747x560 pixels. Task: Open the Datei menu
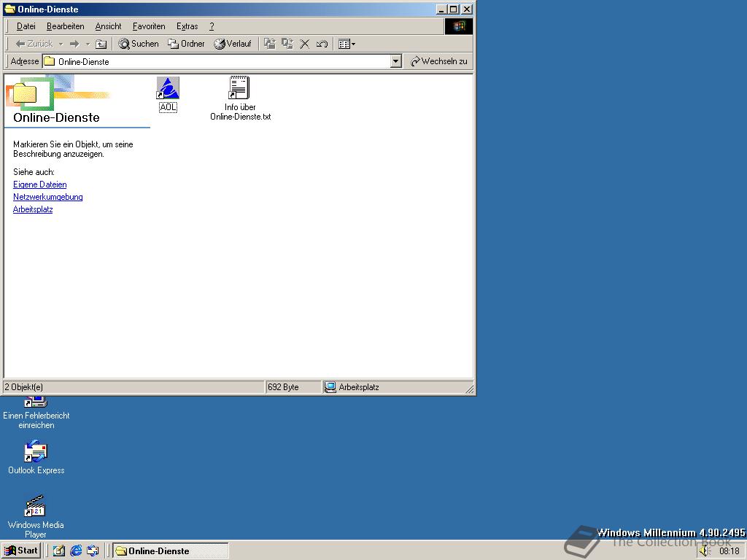pos(26,26)
